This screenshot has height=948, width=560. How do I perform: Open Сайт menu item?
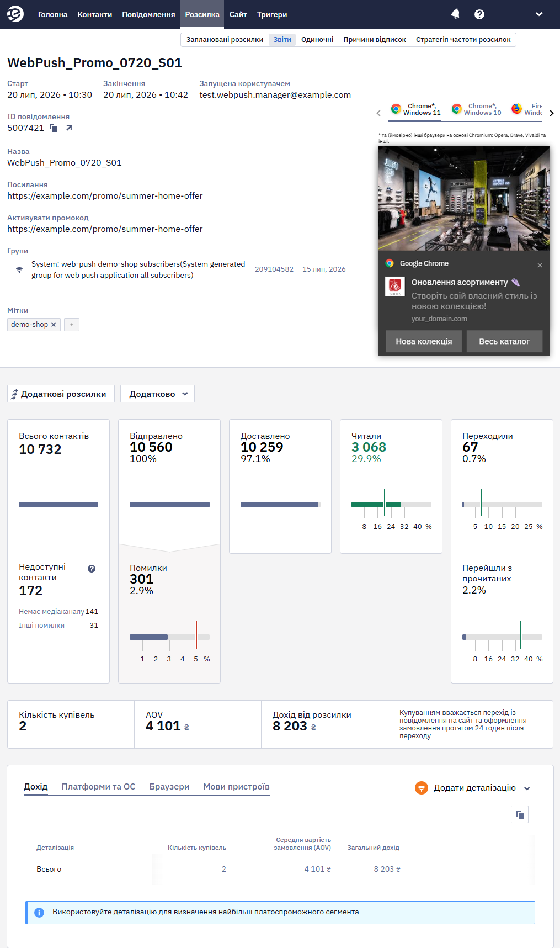[238, 14]
